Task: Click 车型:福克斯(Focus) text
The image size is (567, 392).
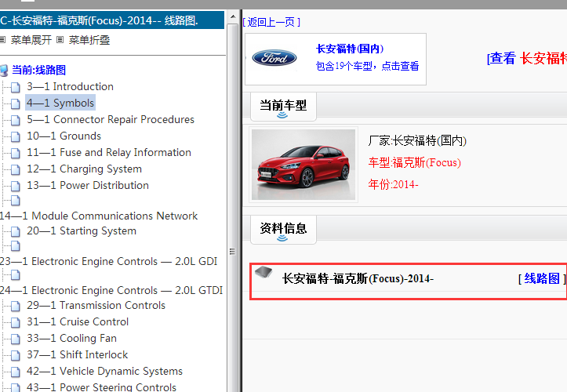Action: (414, 163)
